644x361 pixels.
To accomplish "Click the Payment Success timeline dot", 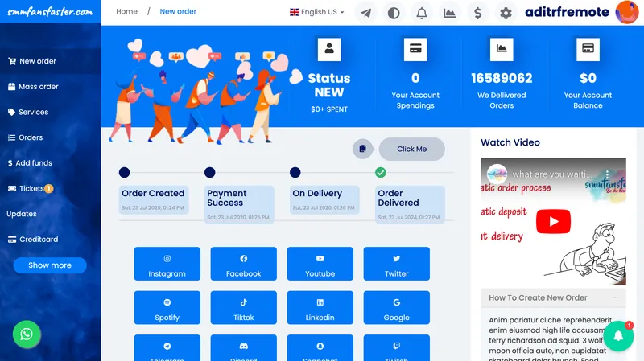I will (x=210, y=173).
